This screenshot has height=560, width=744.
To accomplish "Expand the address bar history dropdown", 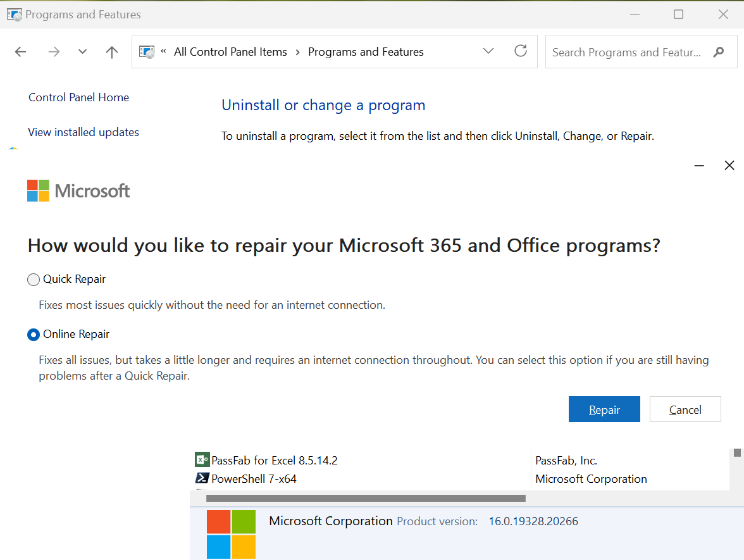I will click(488, 51).
